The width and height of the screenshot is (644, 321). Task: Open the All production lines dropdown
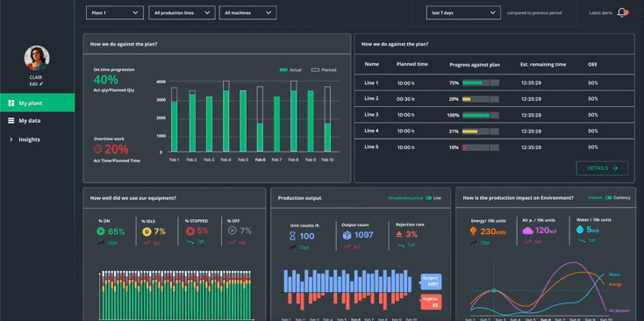[182, 13]
